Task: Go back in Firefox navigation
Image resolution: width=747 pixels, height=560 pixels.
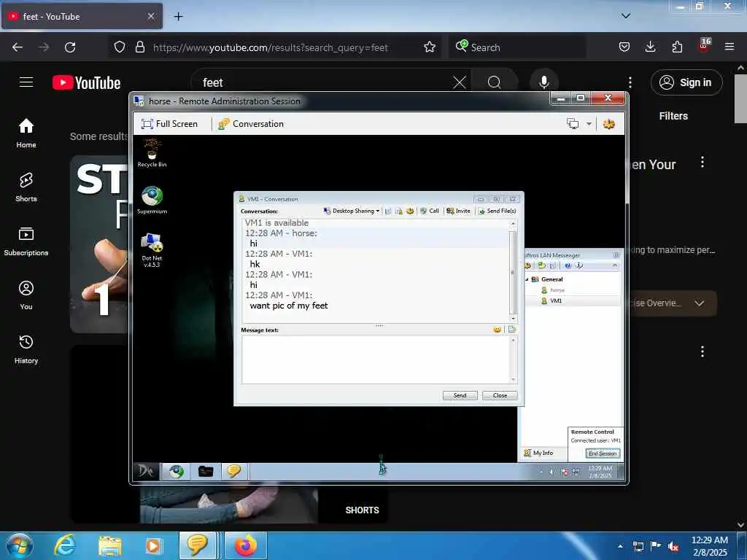Action: click(x=18, y=47)
